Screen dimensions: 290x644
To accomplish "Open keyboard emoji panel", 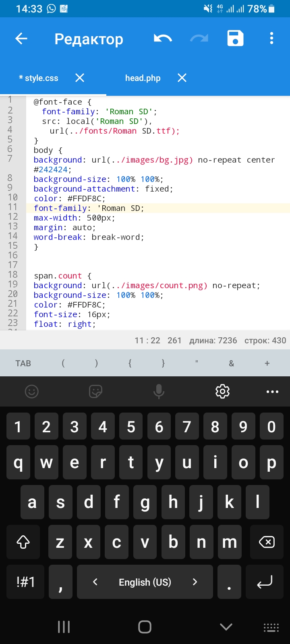I will [x=32, y=391].
